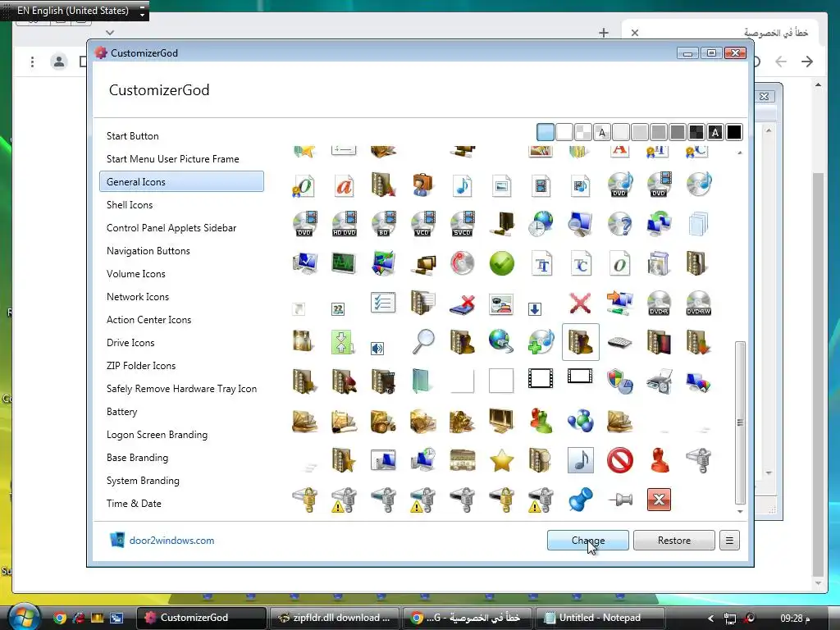This screenshot has width=840, height=630.
Task: Click scroll down arrow of icon grid
Action: (740, 512)
